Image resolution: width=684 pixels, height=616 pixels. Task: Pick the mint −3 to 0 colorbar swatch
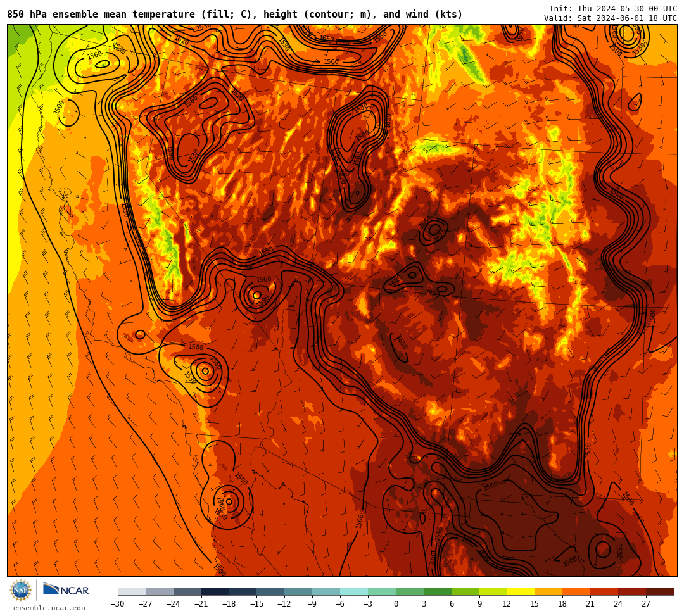point(382,592)
